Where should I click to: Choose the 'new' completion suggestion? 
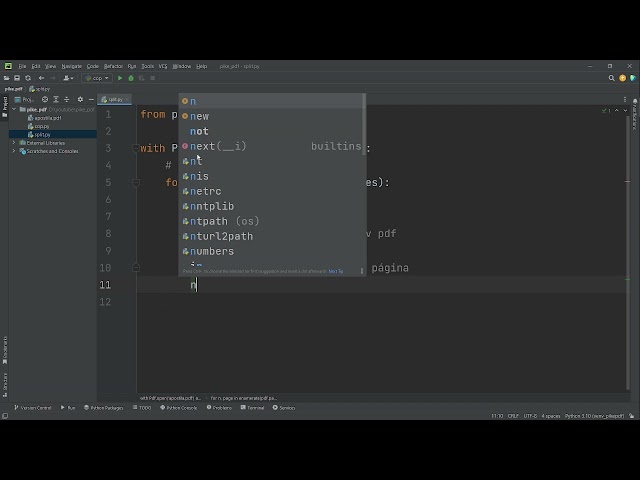(x=272, y=116)
